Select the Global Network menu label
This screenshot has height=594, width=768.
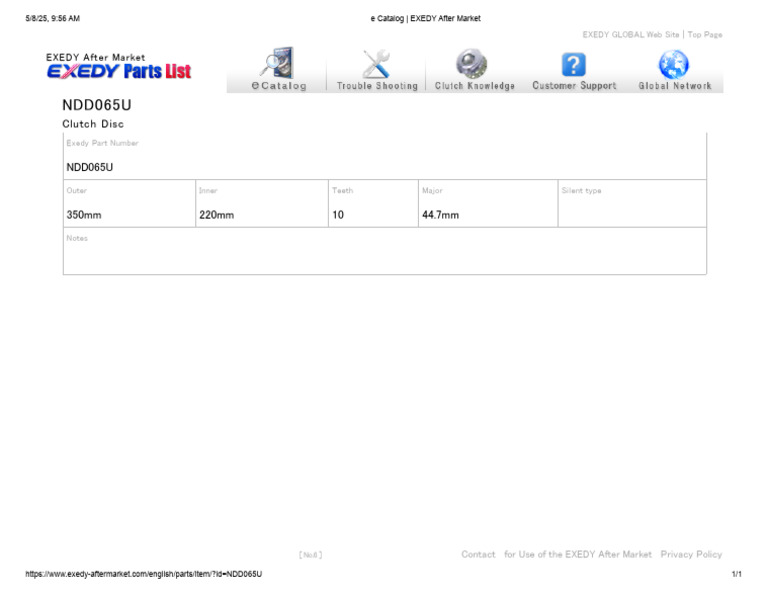674,86
